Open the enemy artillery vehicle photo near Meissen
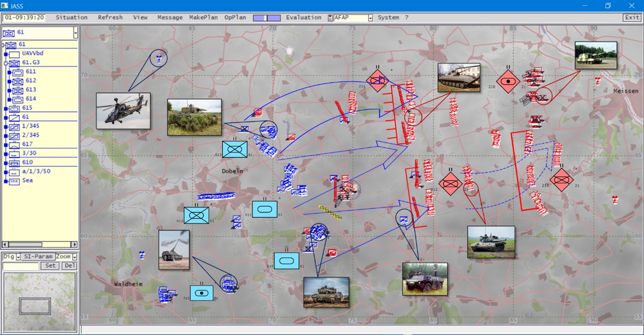The width and height of the screenshot is (644, 335). click(596, 55)
